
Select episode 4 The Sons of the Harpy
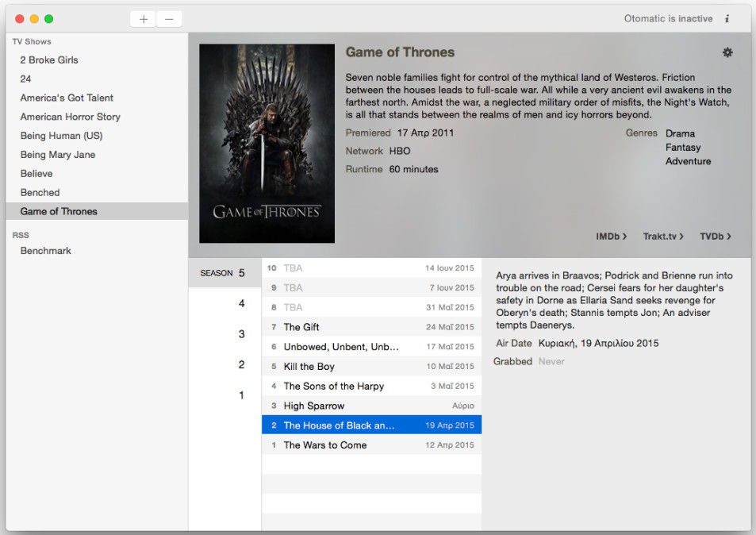point(372,386)
